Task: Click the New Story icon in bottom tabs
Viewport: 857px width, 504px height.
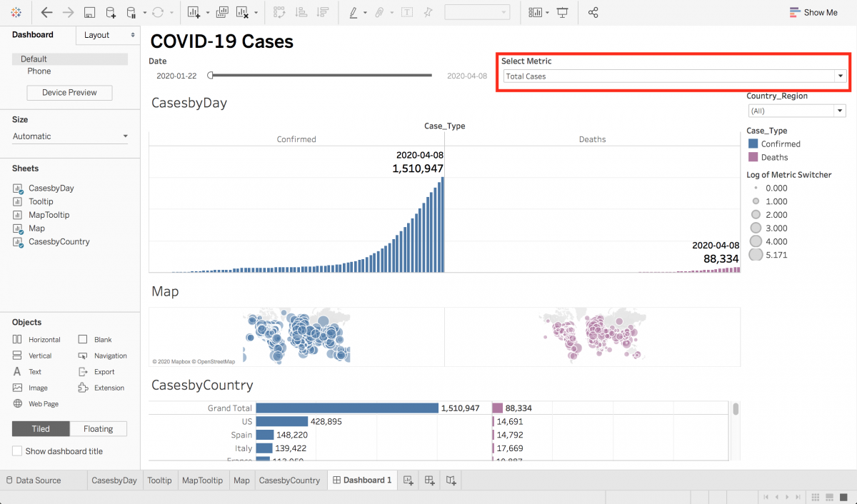Action: click(451, 480)
